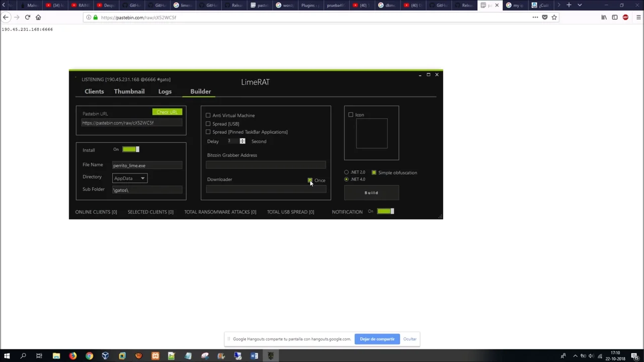Open the Firefox hamburger menu
This screenshot has width=644, height=362.
638,17
